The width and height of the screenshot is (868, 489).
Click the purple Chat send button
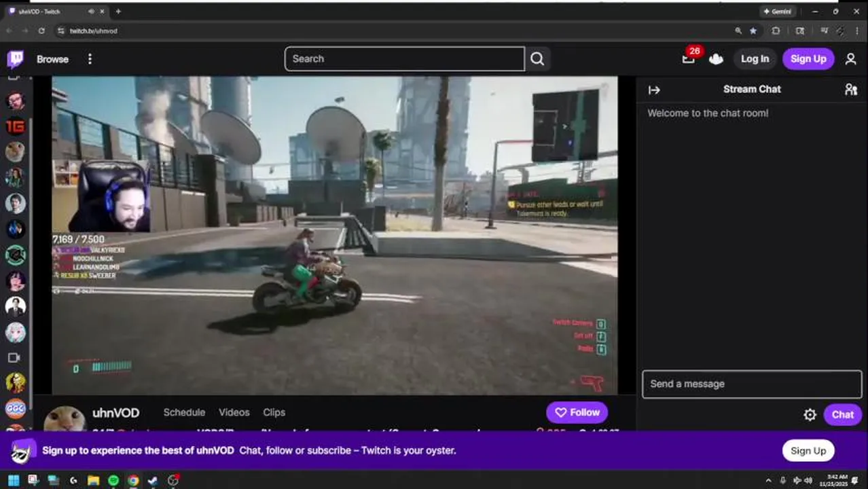(842, 415)
